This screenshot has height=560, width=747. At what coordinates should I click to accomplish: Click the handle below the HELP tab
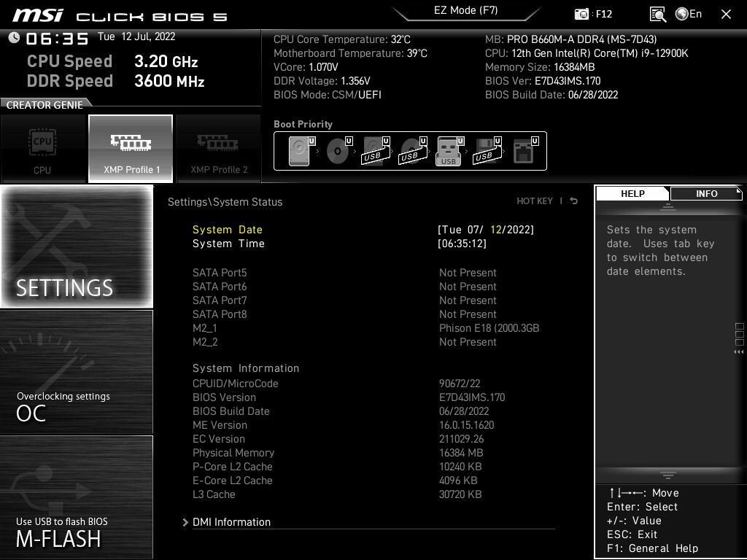coord(668,207)
